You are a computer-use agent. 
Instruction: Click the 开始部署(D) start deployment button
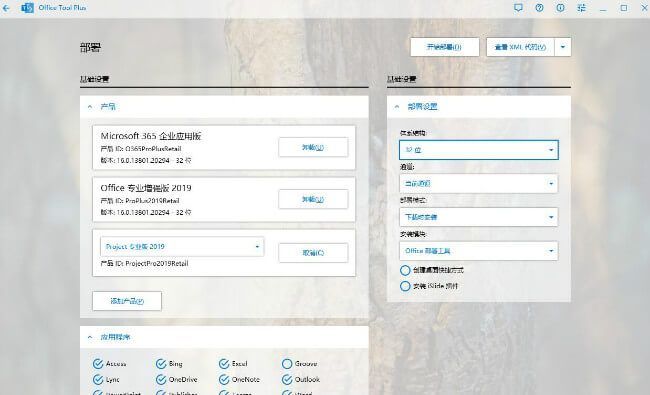pos(445,47)
